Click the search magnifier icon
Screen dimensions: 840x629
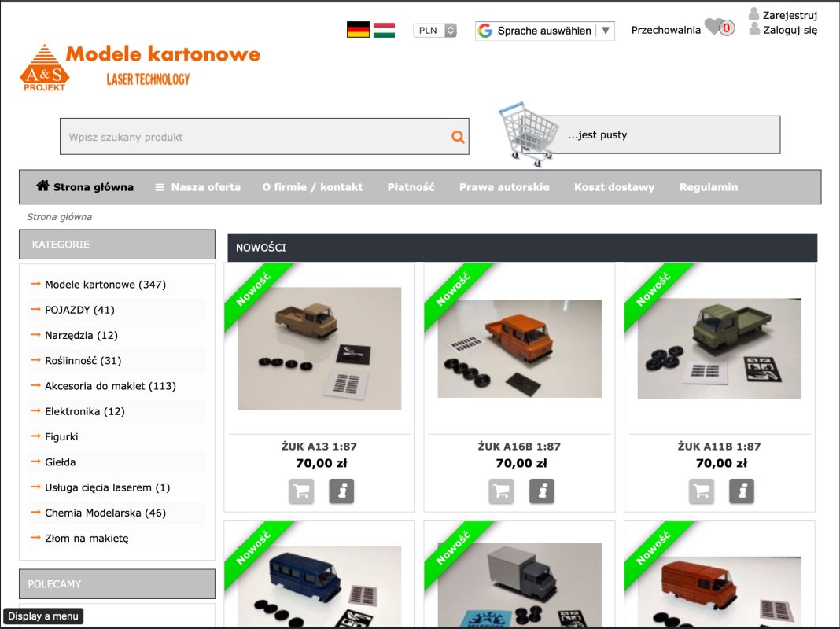pyautogui.click(x=458, y=136)
